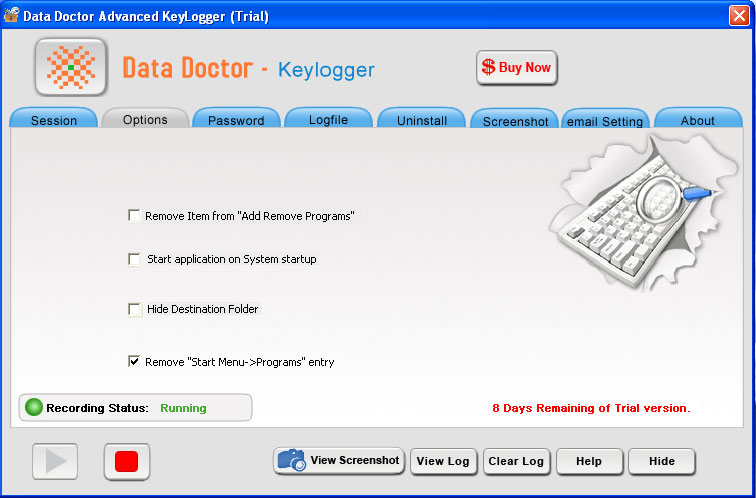Click the Keylogger blue heading text
Screen dimensions: 756x498
point(326,70)
